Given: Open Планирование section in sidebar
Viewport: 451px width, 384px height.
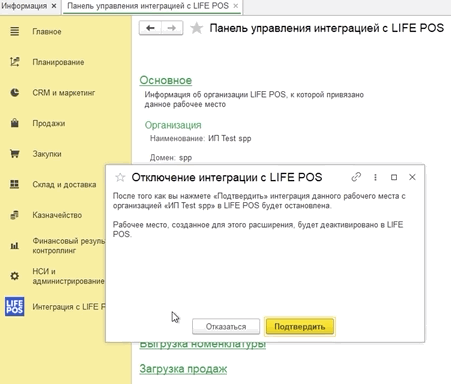Looking at the screenshot, I should pos(58,62).
